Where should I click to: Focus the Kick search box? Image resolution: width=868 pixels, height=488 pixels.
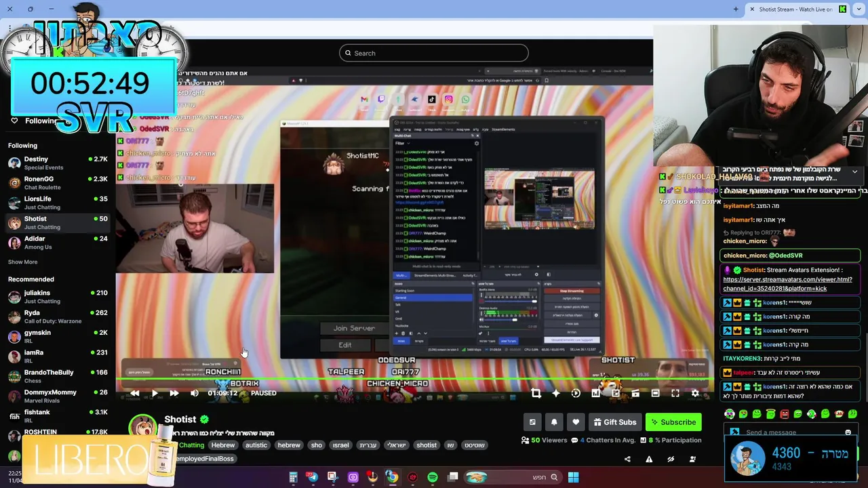tap(434, 53)
